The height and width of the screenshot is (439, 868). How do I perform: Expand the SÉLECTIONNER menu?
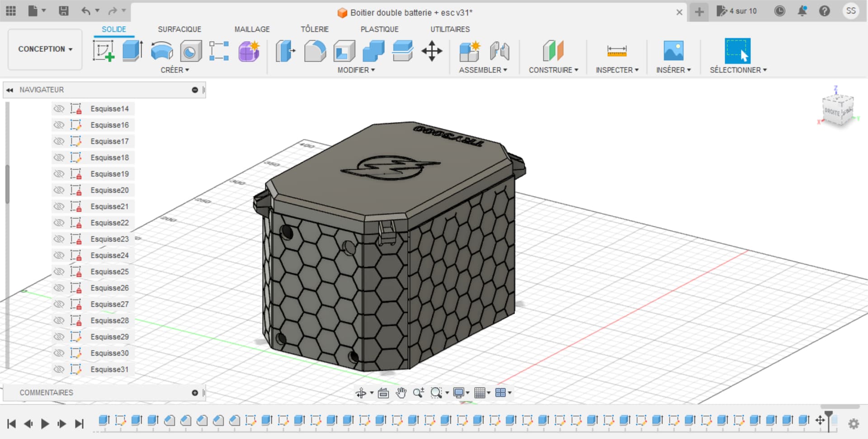[738, 70]
